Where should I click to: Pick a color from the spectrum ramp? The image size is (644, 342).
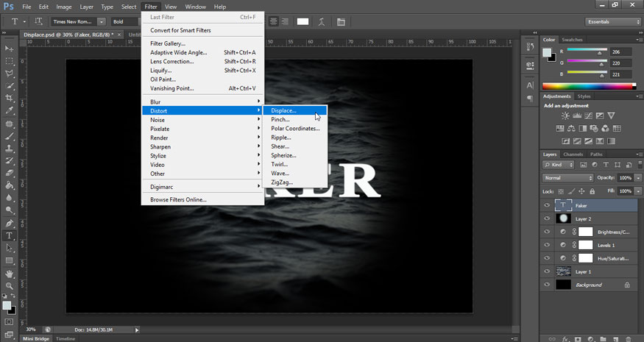click(x=589, y=86)
